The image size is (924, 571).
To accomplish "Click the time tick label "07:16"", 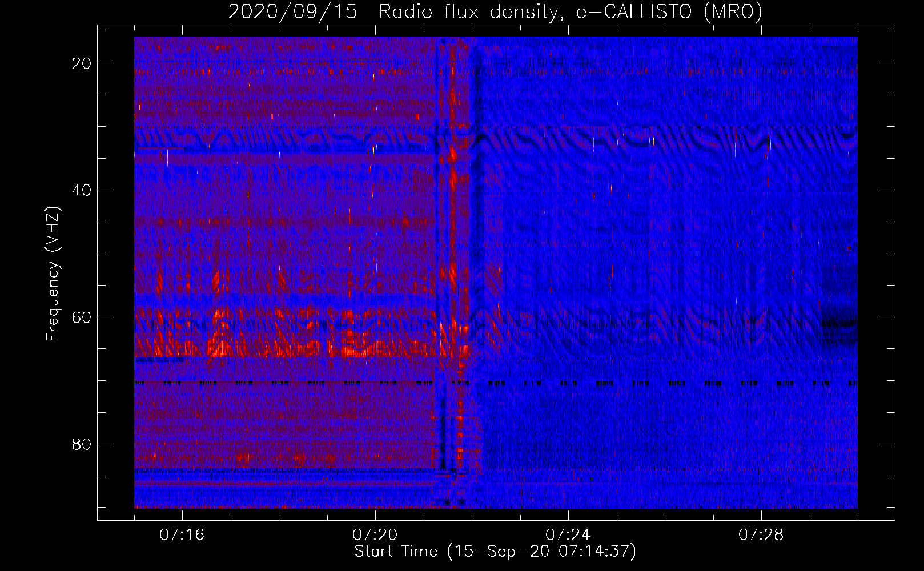I will point(182,535).
